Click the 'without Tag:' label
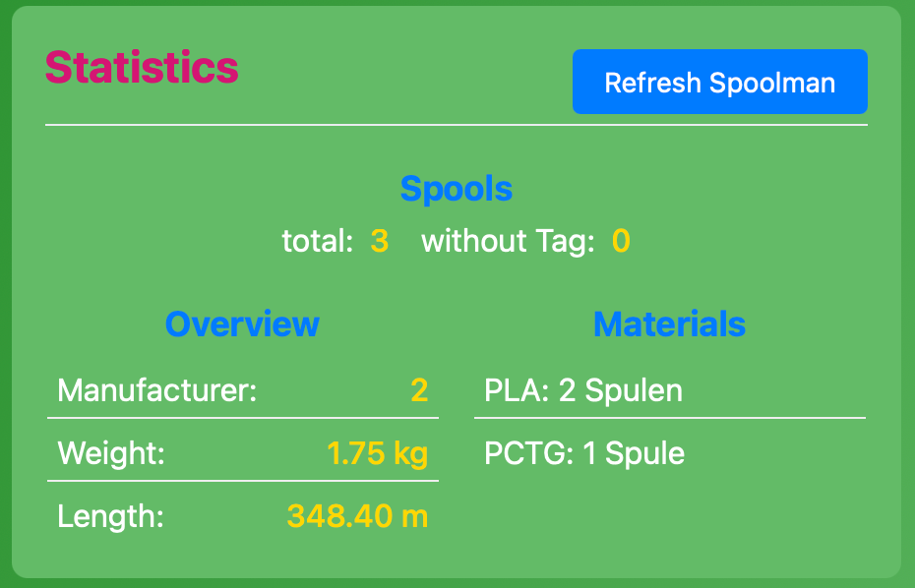Screen dimensions: 915x588 pyautogui.click(x=508, y=241)
